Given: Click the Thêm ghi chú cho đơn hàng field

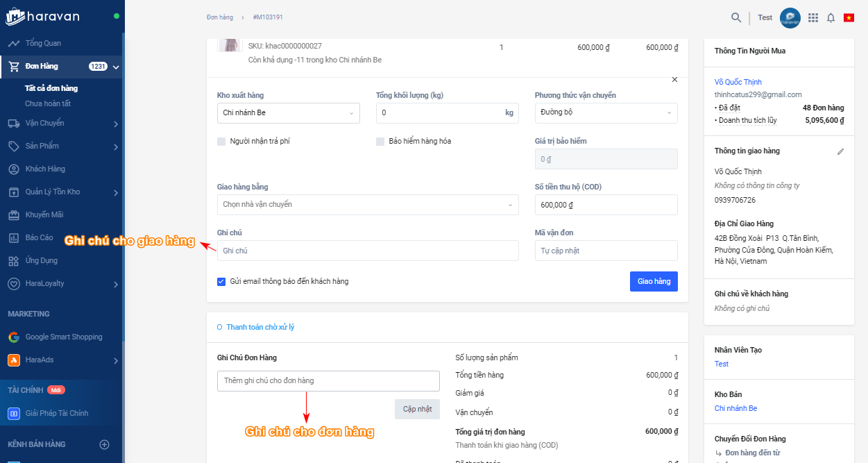Looking at the screenshot, I should pyautogui.click(x=328, y=381).
